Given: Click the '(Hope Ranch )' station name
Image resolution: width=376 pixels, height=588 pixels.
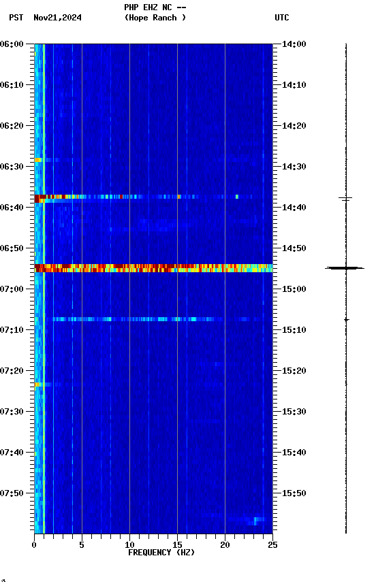Looking at the screenshot, I should coord(155,18).
